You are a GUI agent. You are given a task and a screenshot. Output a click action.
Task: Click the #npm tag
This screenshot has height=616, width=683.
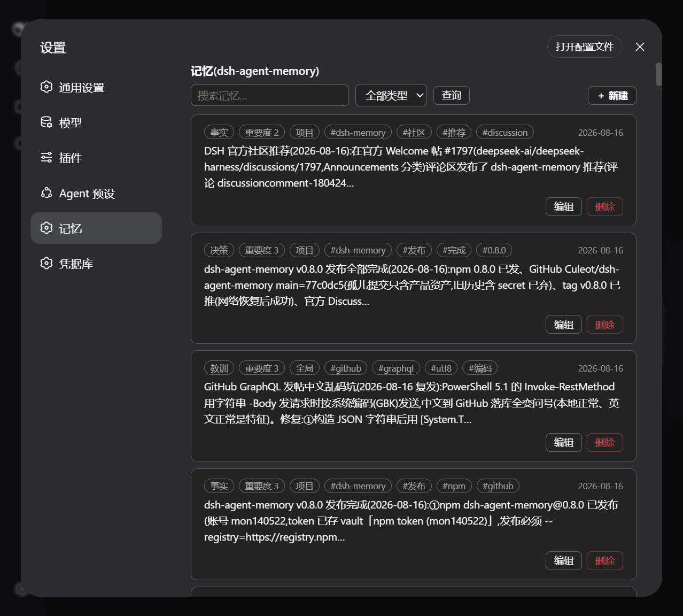point(454,486)
